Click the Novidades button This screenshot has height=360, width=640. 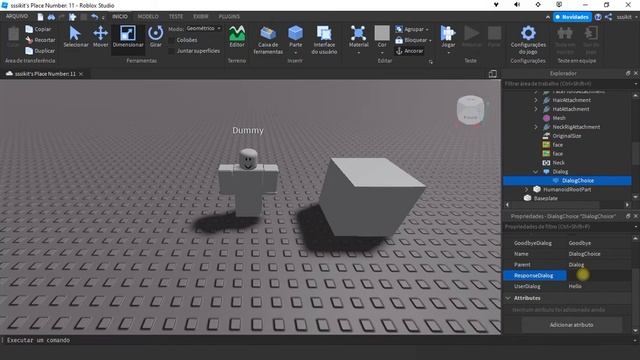[572, 17]
